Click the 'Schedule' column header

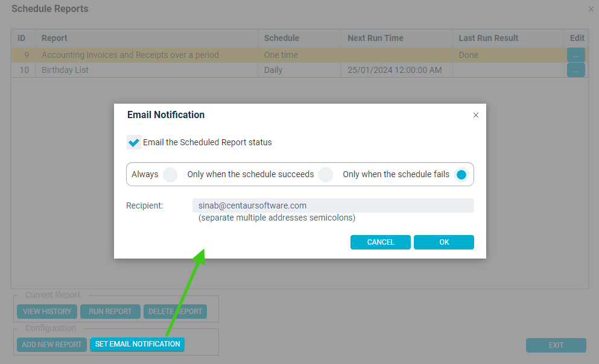coord(299,38)
